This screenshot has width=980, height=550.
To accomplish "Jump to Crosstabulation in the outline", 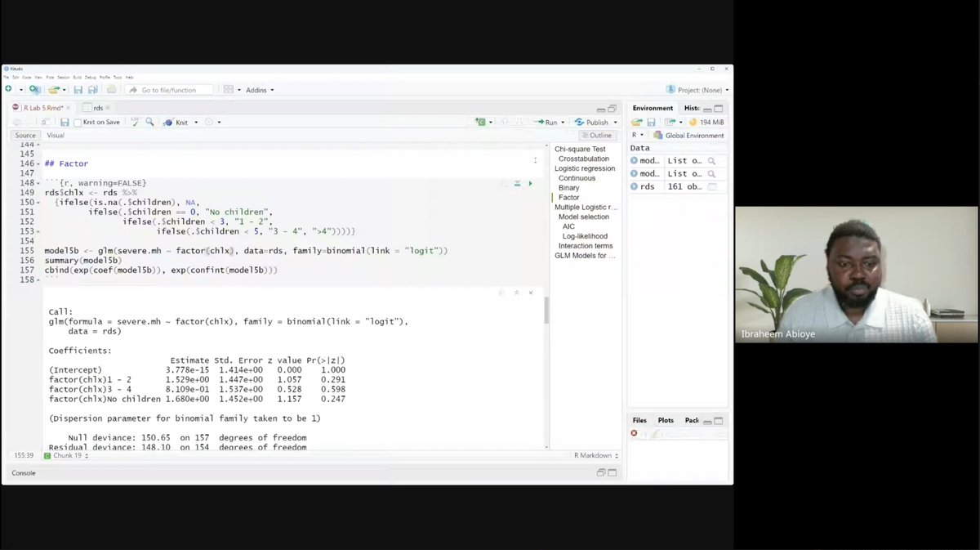I will 584,159.
